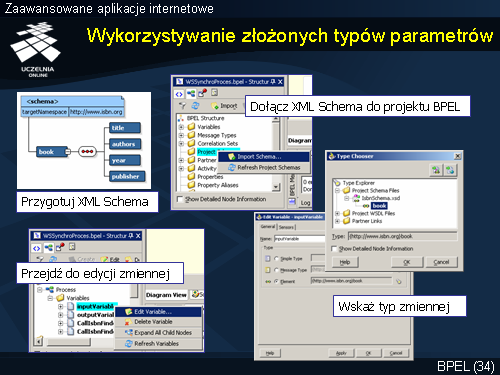The height and width of the screenshot is (375, 500).
Task: Collapse Project Schema Files in Type Chooser
Action: 338,190
